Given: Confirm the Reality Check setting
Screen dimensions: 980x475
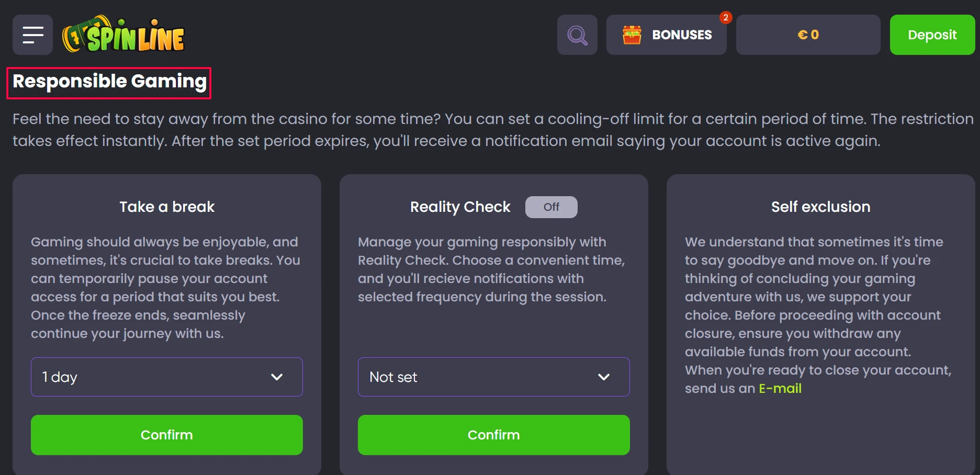Looking at the screenshot, I should pos(494,435).
